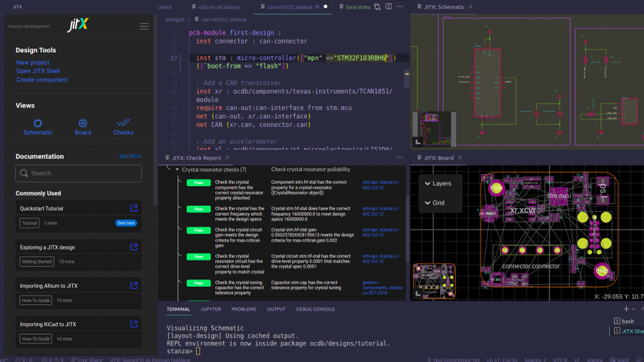Click generic-components.stanza Ln 527 link
Viewport: 644px width, 362px height.
pyautogui.click(x=382, y=288)
